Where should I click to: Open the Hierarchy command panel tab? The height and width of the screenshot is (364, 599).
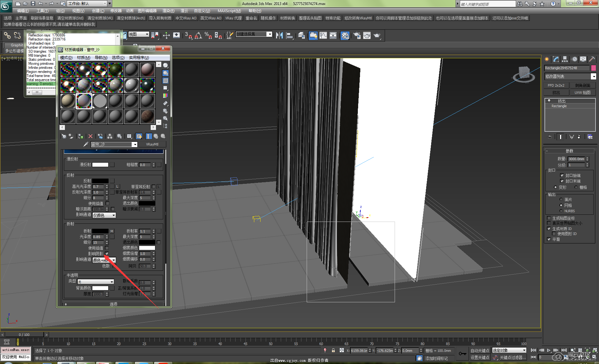[565, 59]
